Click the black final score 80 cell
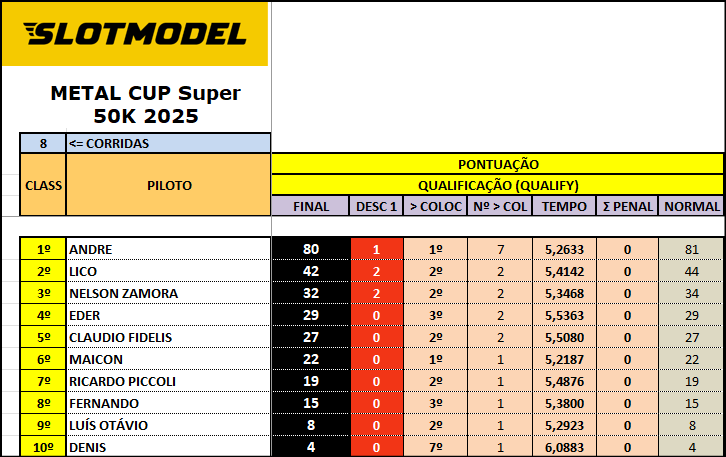Viewport: 726px width, 457px height. pos(311,249)
